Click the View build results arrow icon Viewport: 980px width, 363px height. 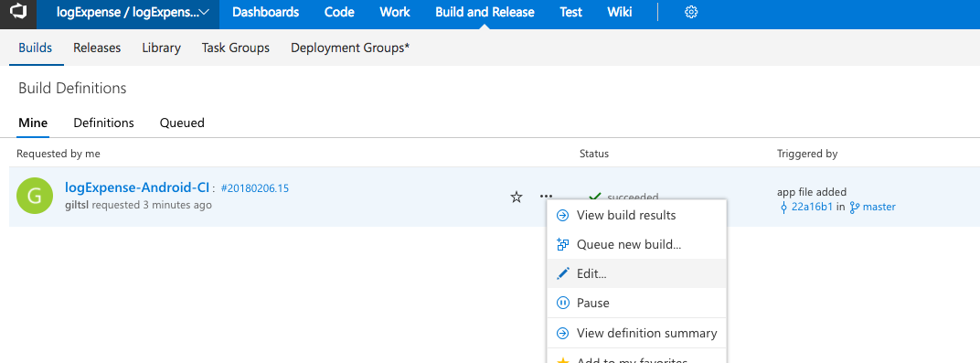tap(562, 216)
